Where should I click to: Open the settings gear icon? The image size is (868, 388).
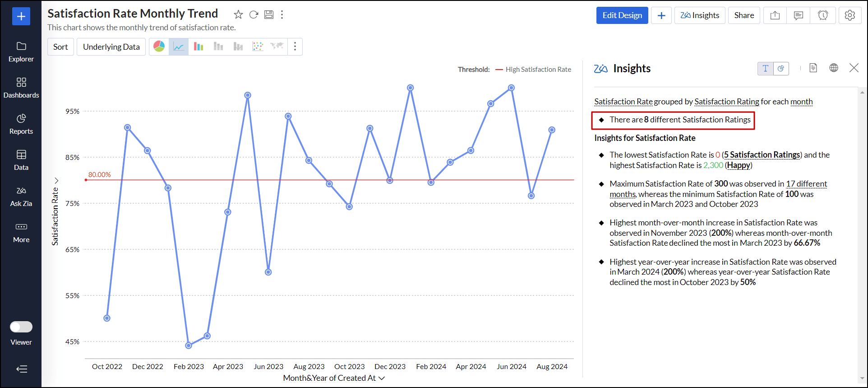click(x=850, y=15)
